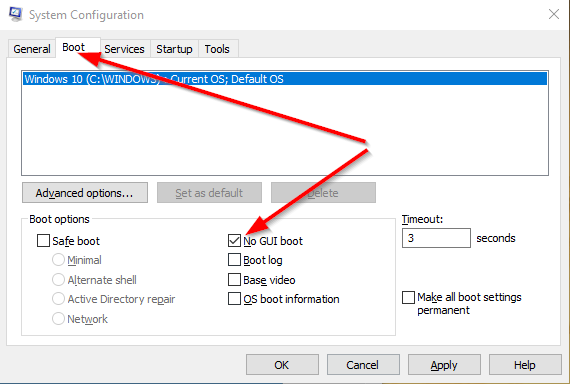Uncheck the No GUI boot option

[234, 241]
